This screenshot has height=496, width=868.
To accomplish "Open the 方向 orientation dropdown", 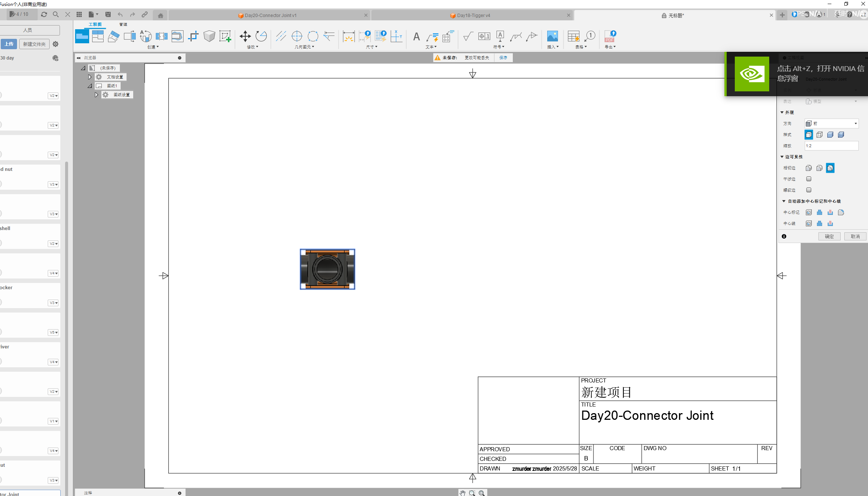I will click(831, 124).
